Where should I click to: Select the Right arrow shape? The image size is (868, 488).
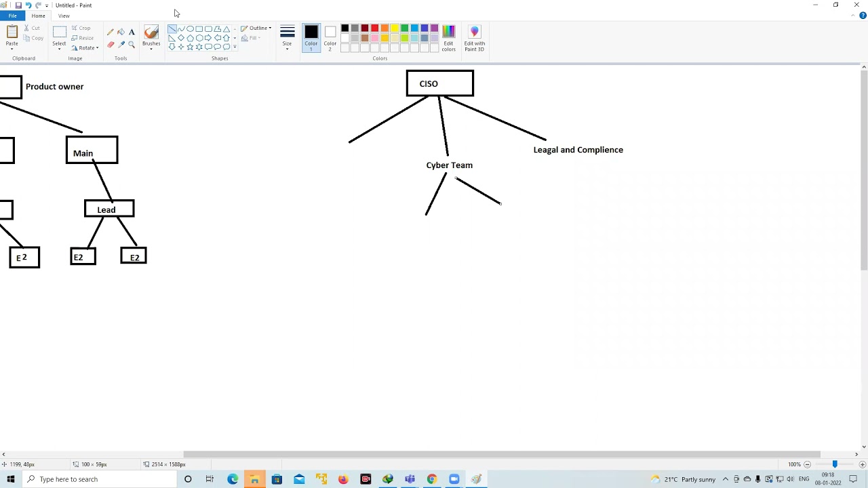pyautogui.click(x=208, y=38)
